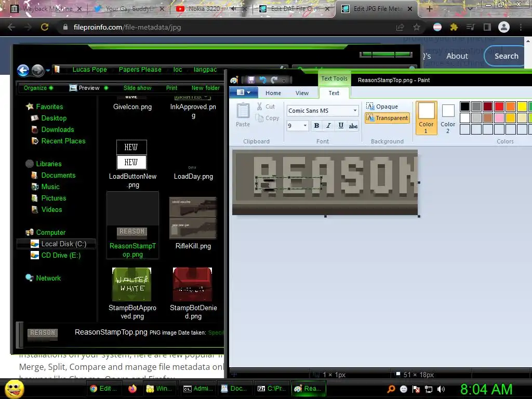Open Chrome extensions puzzle icon
Image resolution: width=532 pixels, height=399 pixels.
pos(454,27)
